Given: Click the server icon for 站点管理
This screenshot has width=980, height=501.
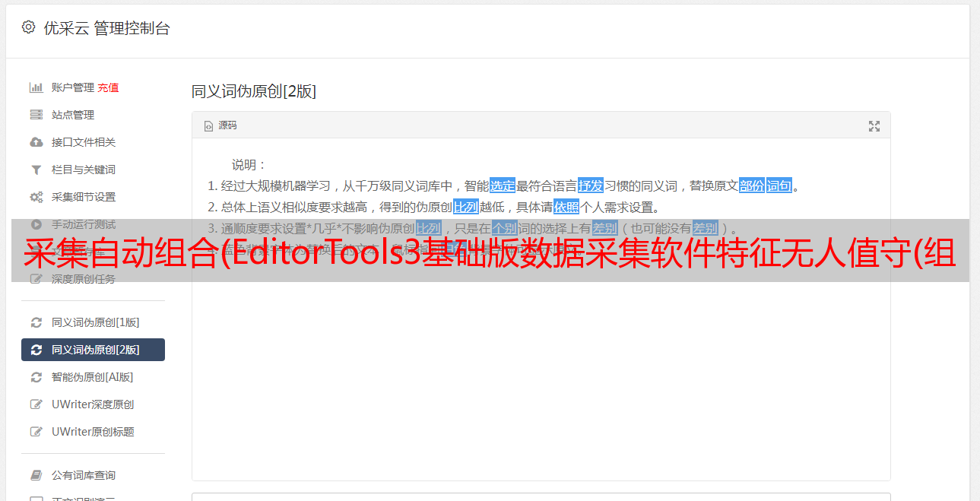Looking at the screenshot, I should tap(36, 115).
